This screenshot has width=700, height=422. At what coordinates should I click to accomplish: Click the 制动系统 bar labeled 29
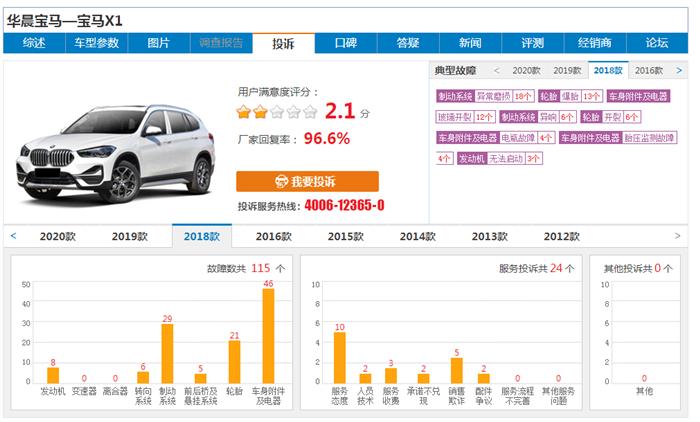click(167, 354)
